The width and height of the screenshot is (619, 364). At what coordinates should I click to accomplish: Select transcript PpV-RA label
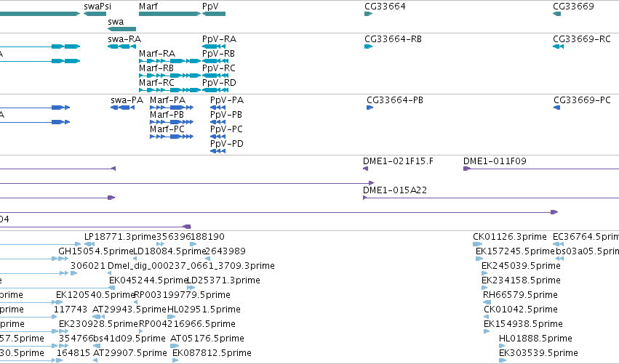[x=219, y=39]
